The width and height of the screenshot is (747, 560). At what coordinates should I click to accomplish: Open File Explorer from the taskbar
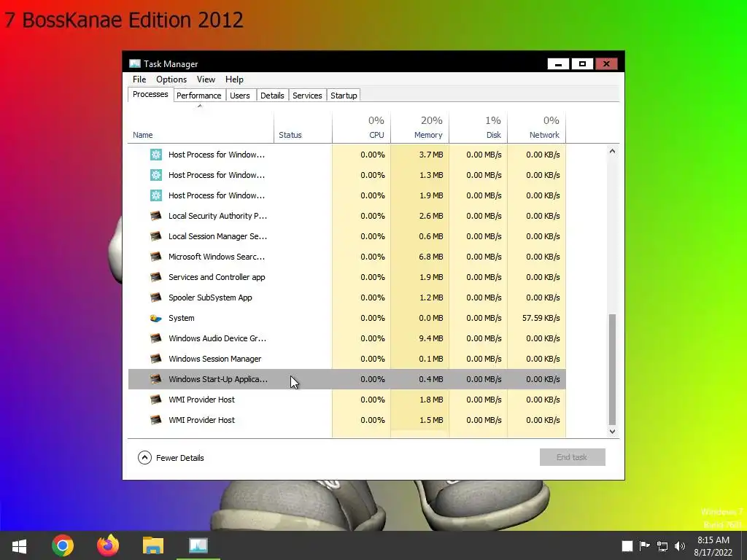coord(153,545)
